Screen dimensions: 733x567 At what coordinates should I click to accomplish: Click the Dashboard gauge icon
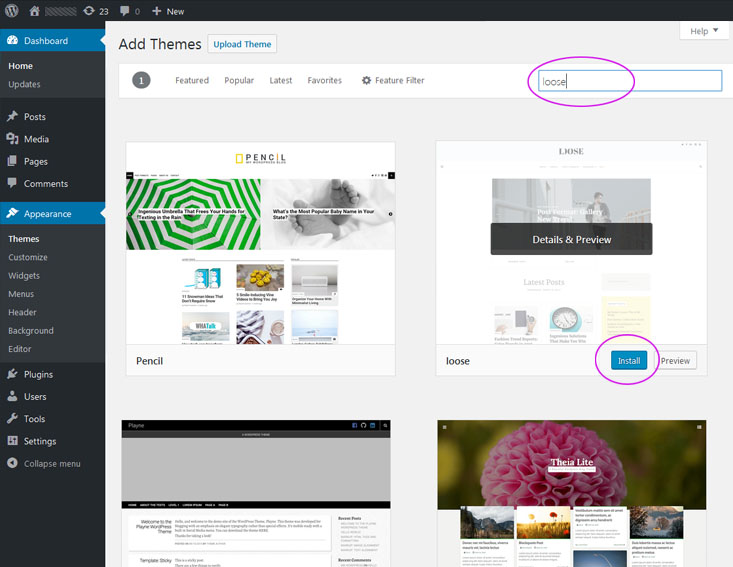(x=13, y=40)
